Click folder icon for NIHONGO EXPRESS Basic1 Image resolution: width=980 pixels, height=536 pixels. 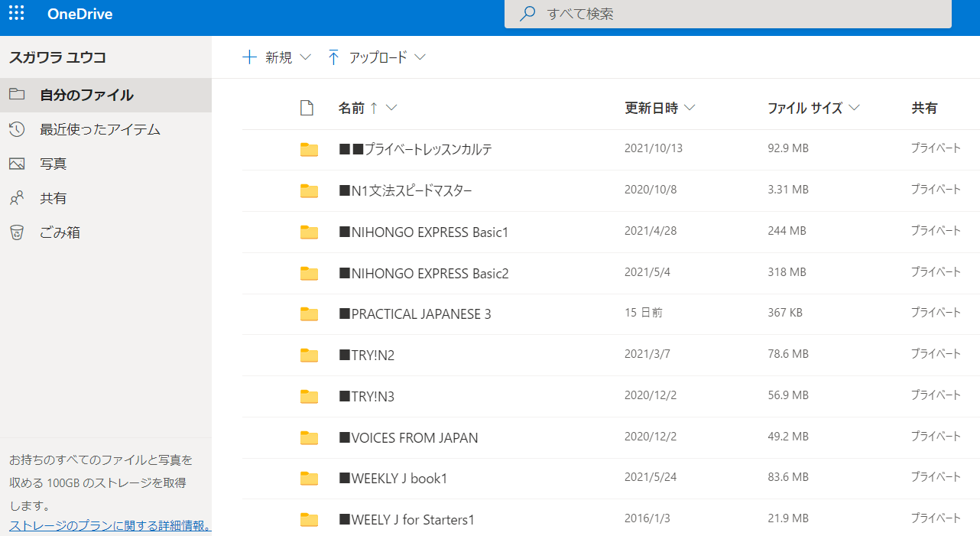[x=309, y=232]
